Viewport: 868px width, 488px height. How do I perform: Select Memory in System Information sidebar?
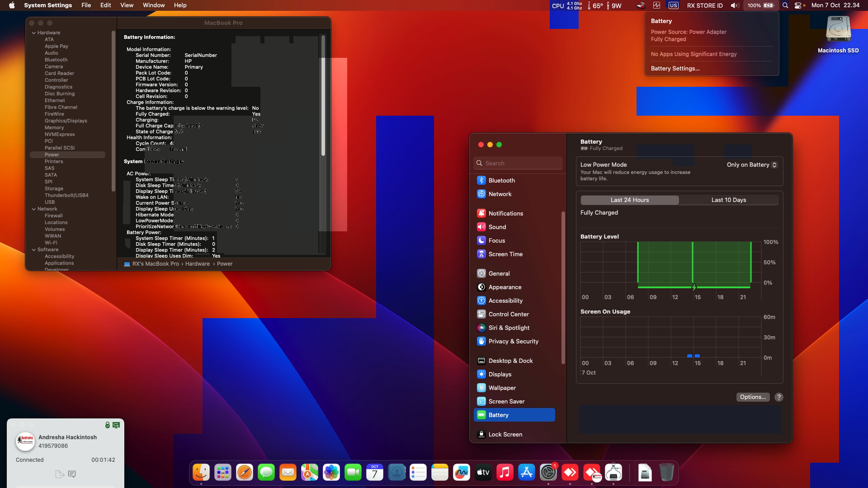click(54, 127)
